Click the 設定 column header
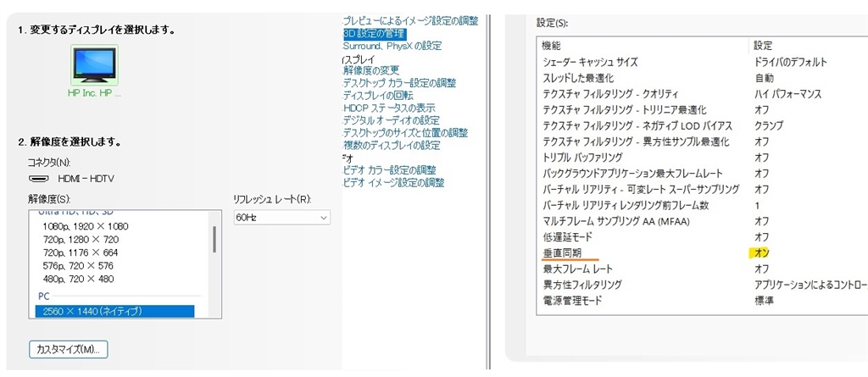The height and width of the screenshot is (377, 868). point(810,46)
